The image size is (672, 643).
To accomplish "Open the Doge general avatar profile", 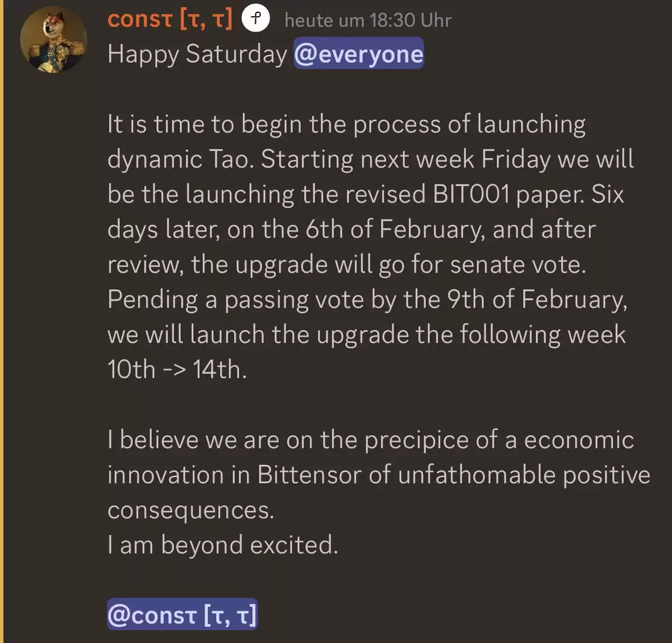I will [x=54, y=39].
